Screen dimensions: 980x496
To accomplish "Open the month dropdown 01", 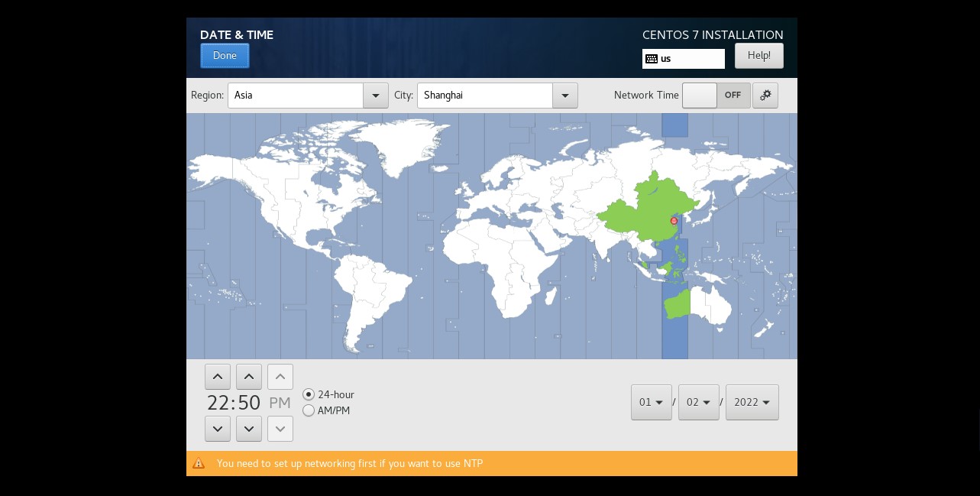I will 652,402.
